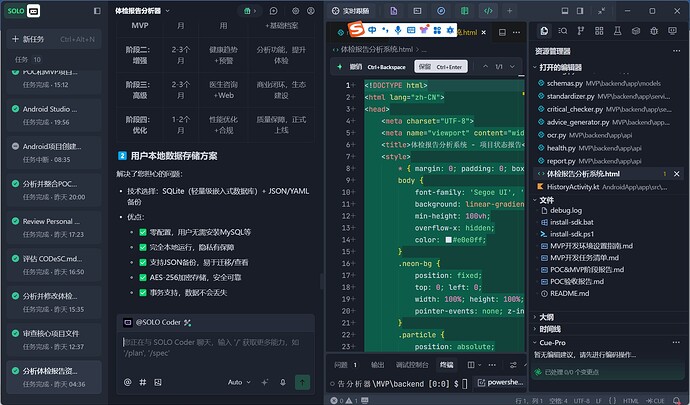Click the # context icon in chat
The width and height of the screenshot is (690, 405).
pyautogui.click(x=143, y=383)
